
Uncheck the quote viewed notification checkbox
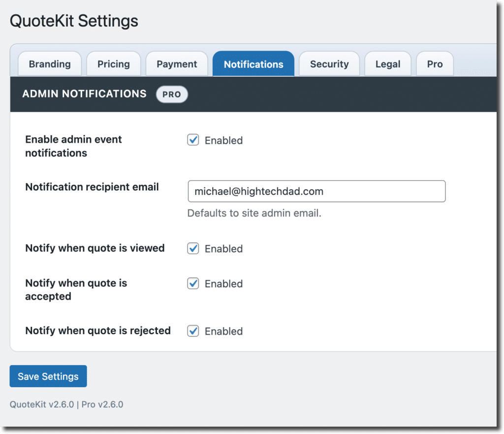[193, 248]
